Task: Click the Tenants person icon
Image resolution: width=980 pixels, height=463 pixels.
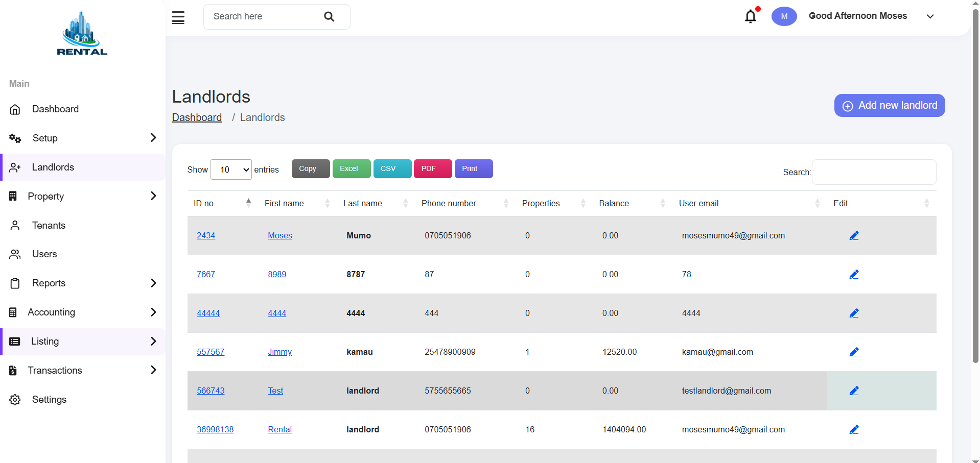Action: click(x=15, y=225)
